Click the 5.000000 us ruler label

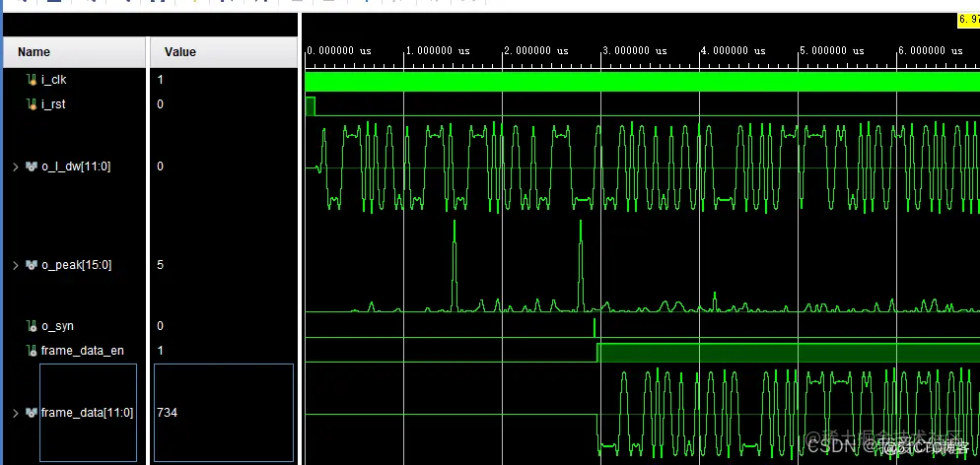point(832,51)
